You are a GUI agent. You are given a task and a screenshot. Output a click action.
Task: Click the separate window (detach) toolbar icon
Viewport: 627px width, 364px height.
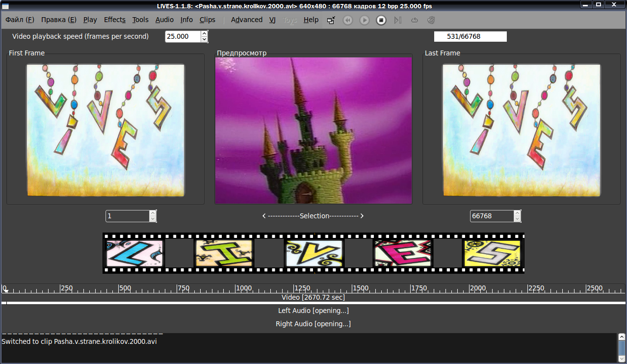click(331, 20)
